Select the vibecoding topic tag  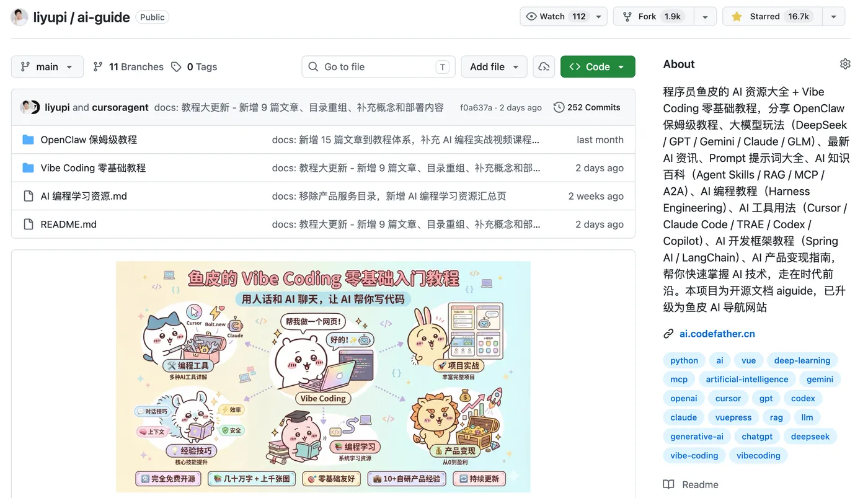point(758,455)
